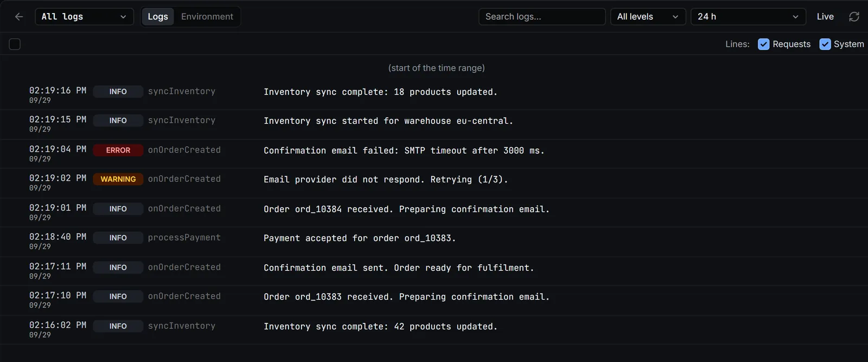This screenshot has width=868, height=362.
Task: Click the INFO badge in the processPayment row
Action: point(118,238)
